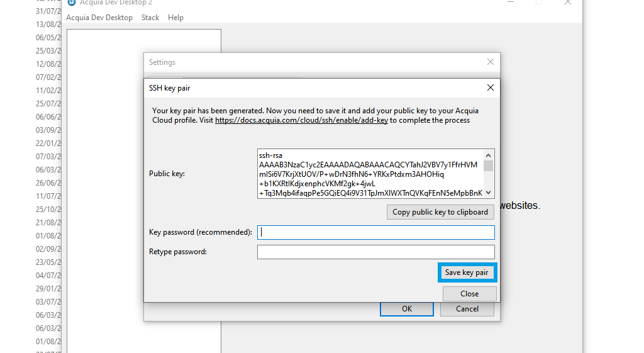
Task: Copy public key to clipboard
Action: (x=440, y=212)
